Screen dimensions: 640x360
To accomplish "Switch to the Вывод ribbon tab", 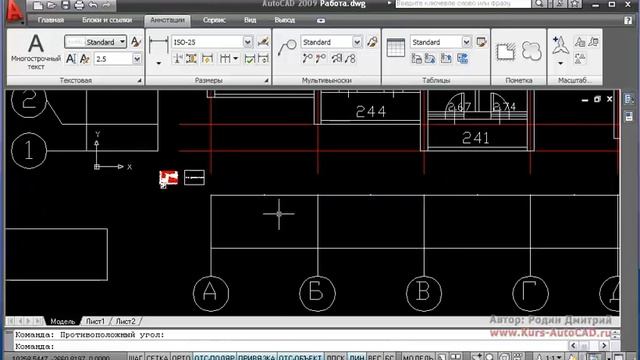I will 284,20.
